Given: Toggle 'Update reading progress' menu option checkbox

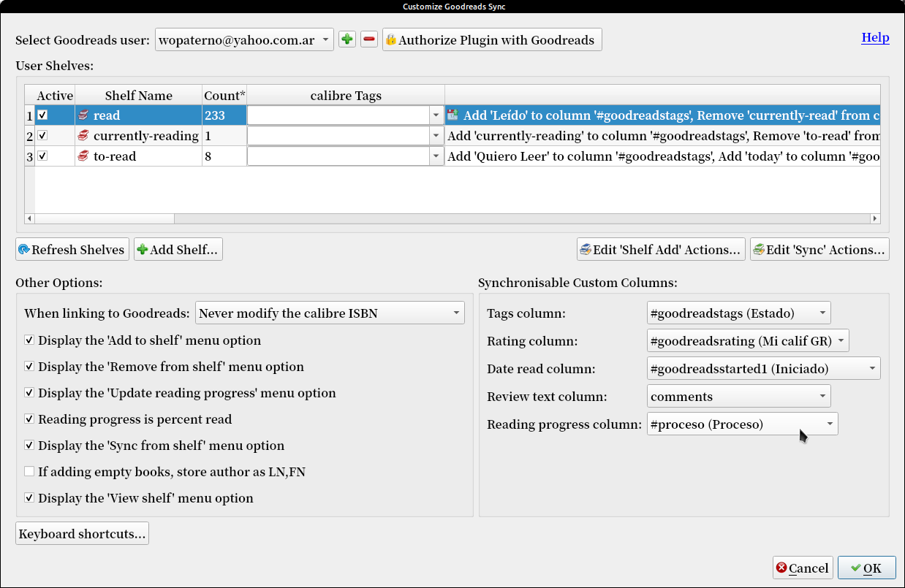Looking at the screenshot, I should 29,393.
